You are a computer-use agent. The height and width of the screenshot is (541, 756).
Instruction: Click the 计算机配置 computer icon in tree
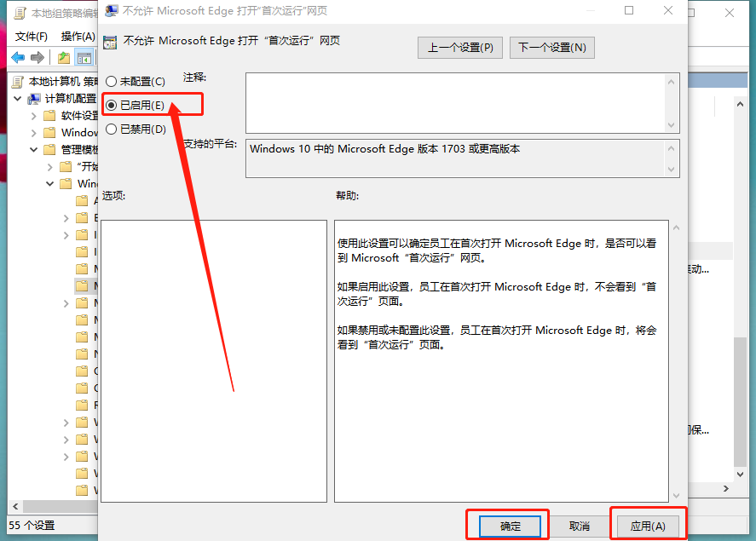point(34,99)
